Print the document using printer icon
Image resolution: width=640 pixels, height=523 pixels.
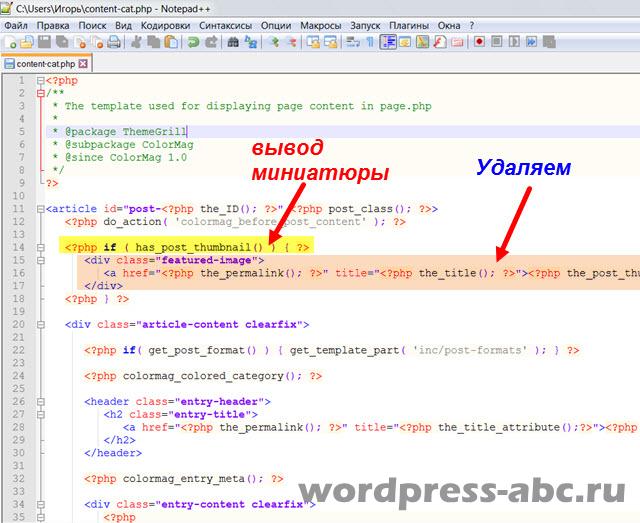[114, 42]
